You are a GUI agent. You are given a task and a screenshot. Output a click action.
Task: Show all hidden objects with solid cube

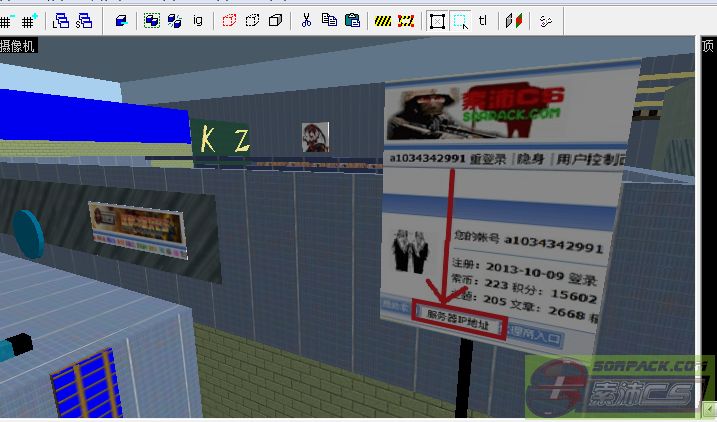274,20
